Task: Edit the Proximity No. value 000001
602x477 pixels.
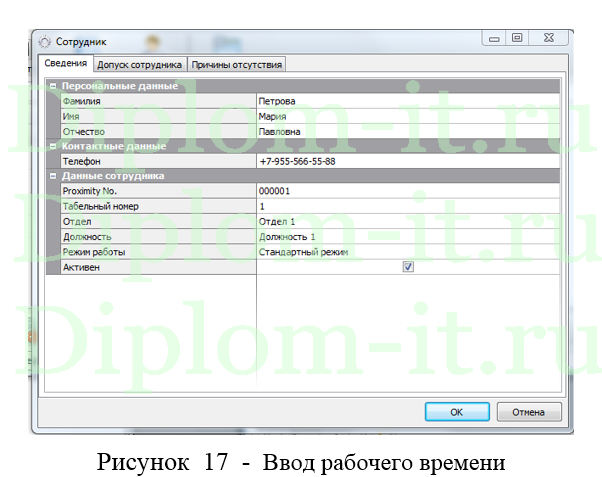Action: tap(408, 191)
